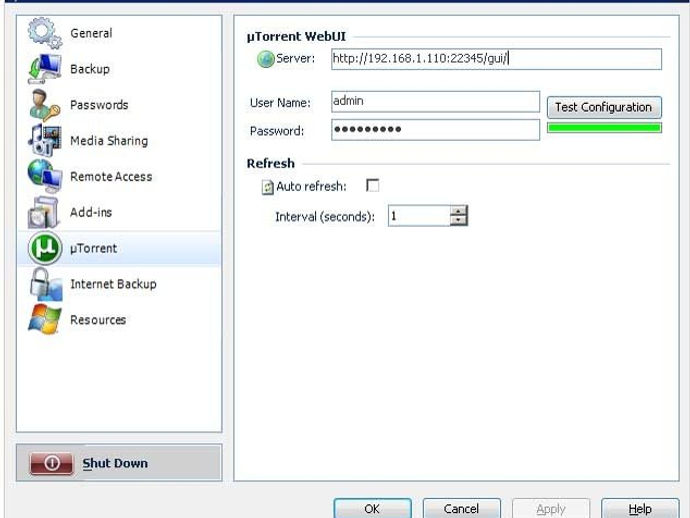The height and width of the screenshot is (518, 690).
Task: Click the red Shut Down power icon
Action: coord(51,463)
